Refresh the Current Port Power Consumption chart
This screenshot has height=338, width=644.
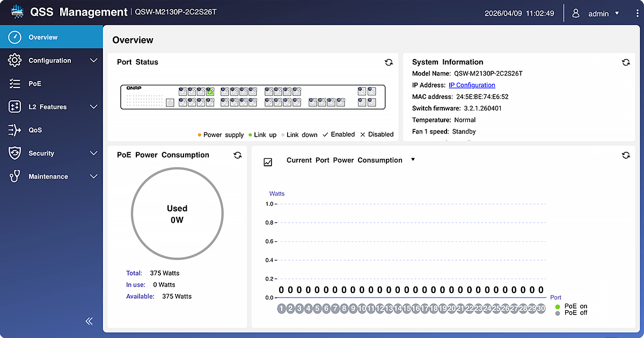[626, 155]
